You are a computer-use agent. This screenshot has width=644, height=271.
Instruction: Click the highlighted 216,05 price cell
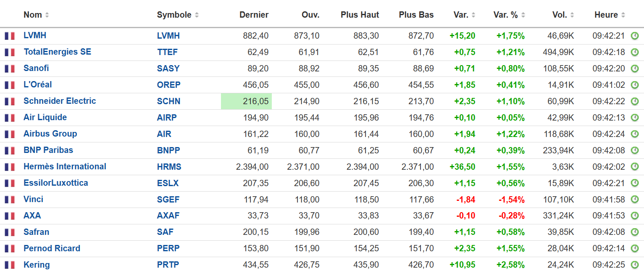pyautogui.click(x=247, y=101)
